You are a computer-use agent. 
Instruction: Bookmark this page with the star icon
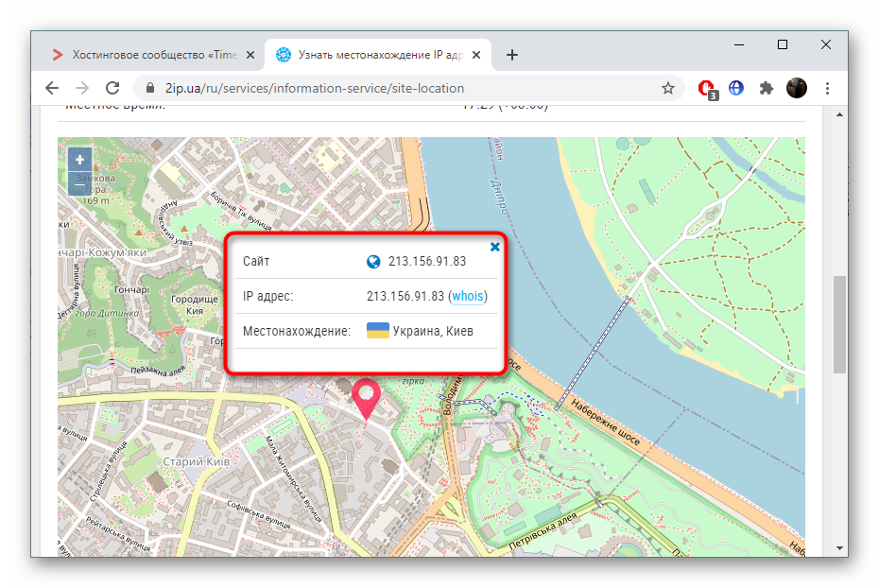point(668,88)
